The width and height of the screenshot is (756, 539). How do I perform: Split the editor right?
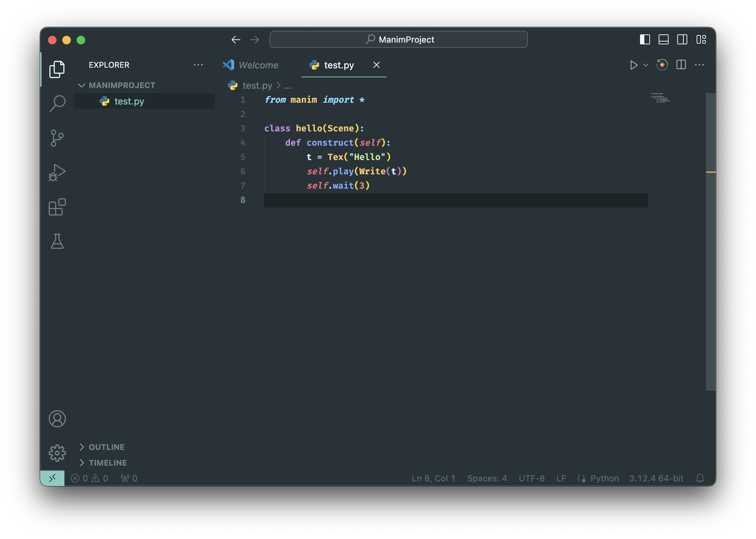pos(681,65)
